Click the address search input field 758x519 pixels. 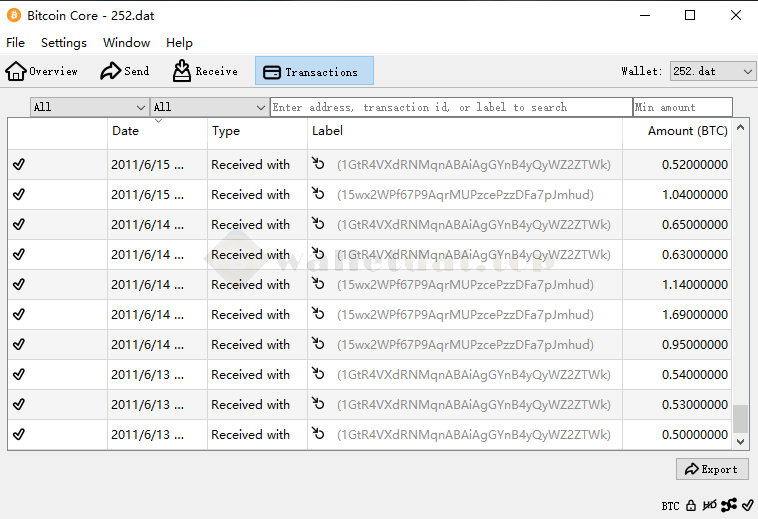pos(450,107)
